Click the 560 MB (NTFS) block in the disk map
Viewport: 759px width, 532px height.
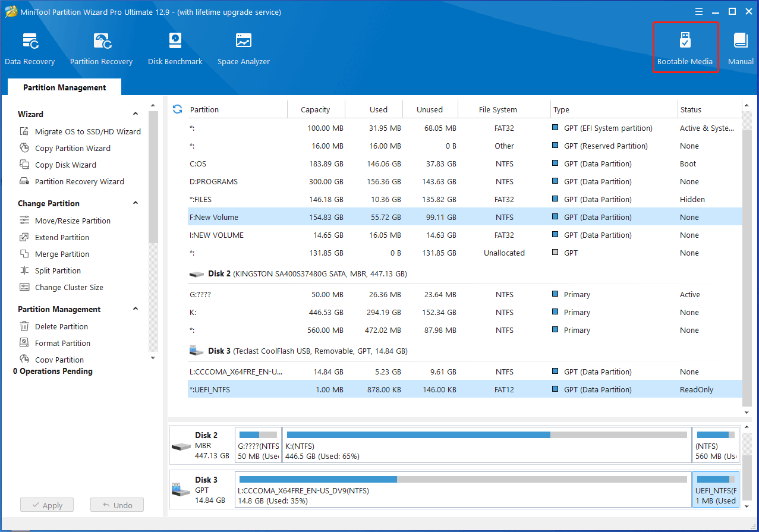tap(716, 445)
